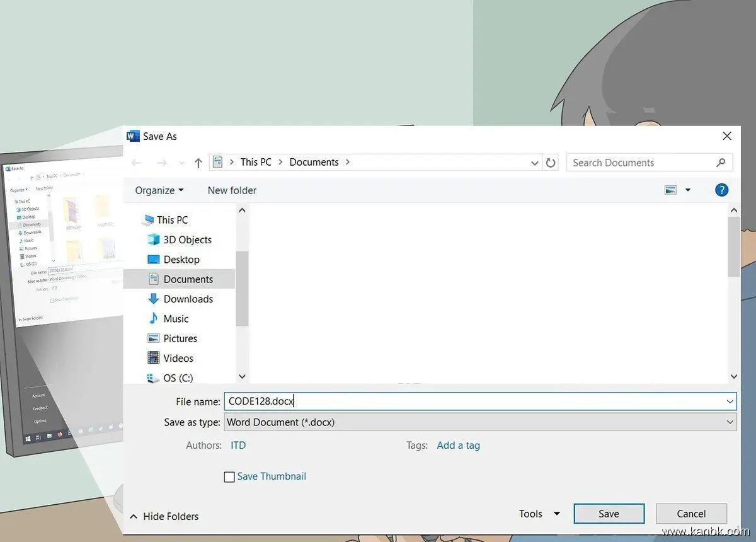This screenshot has height=542, width=756.
Task: Open the Tools menu
Action: coord(539,514)
